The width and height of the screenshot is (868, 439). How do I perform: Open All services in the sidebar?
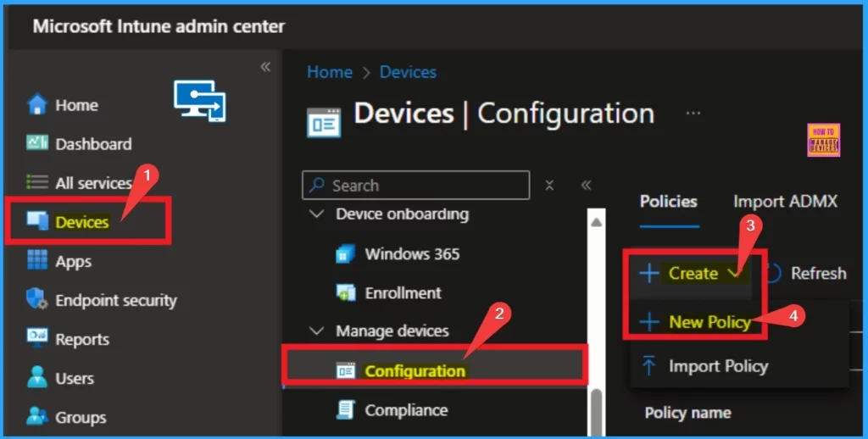[93, 183]
